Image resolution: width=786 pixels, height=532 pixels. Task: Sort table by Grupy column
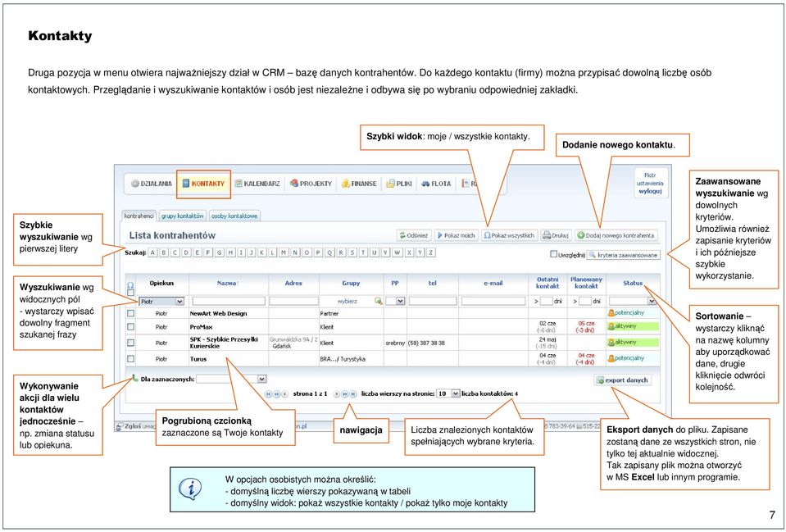[351, 284]
